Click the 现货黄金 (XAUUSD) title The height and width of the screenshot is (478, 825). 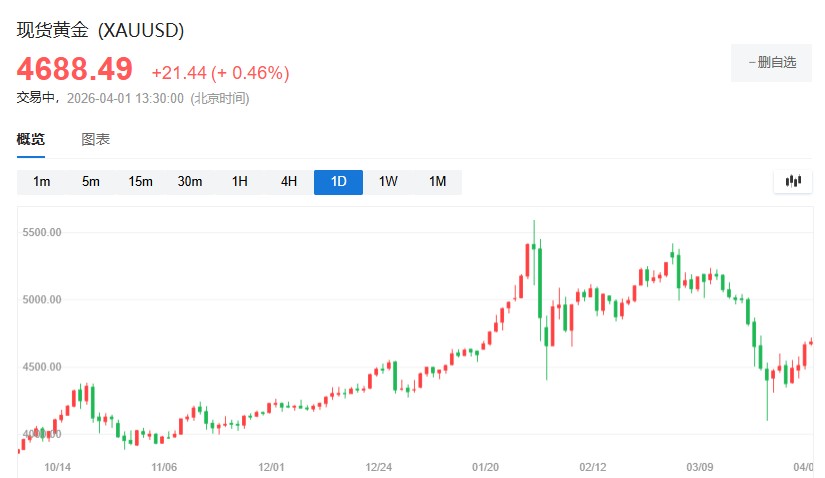click(100, 30)
